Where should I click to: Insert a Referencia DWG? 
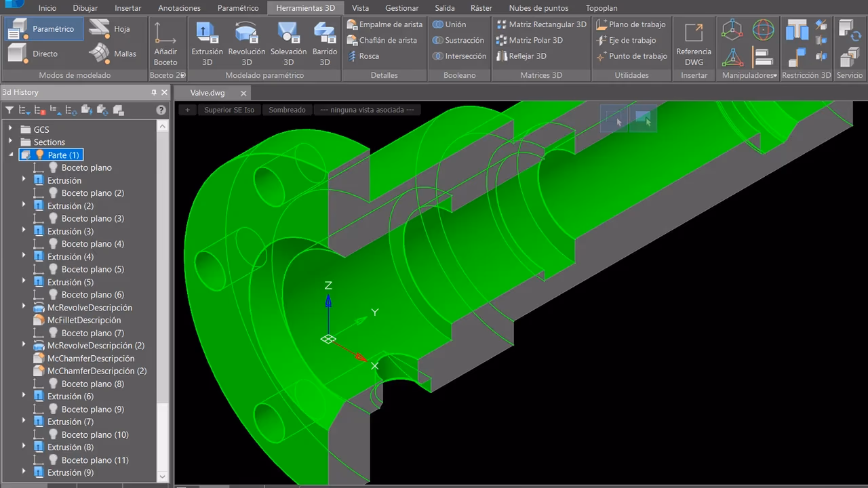pyautogui.click(x=694, y=43)
